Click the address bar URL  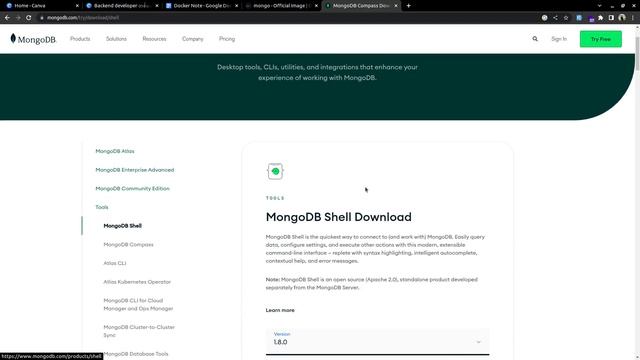click(83, 18)
